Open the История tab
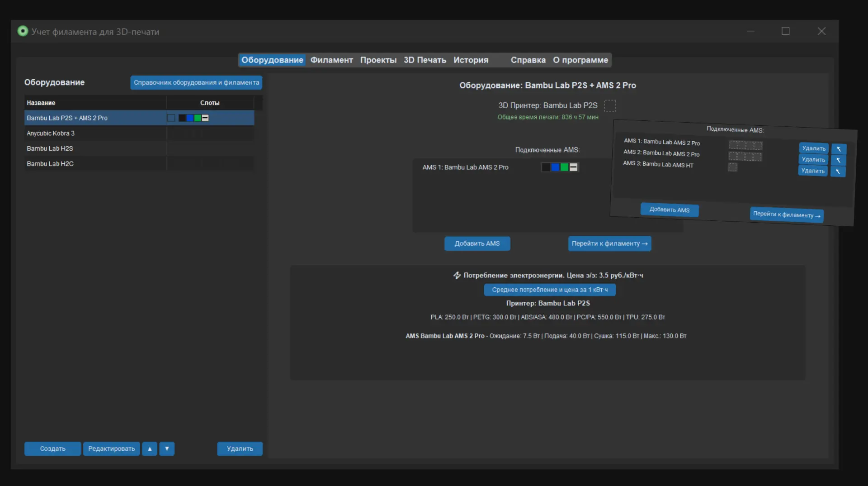This screenshot has width=868, height=486. (471, 60)
